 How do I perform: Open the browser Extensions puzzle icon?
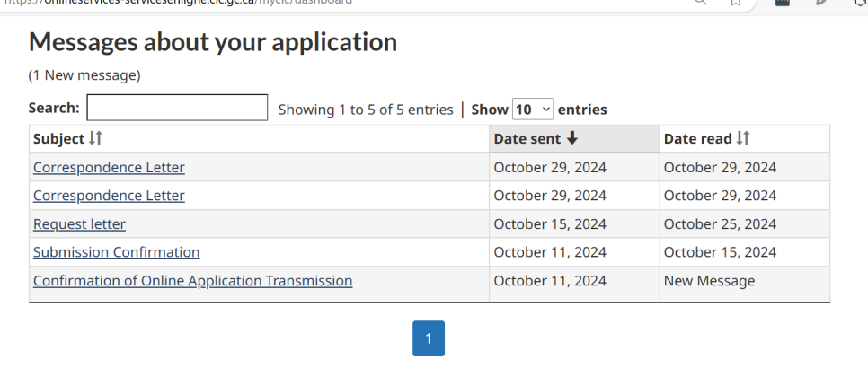pos(862,2)
